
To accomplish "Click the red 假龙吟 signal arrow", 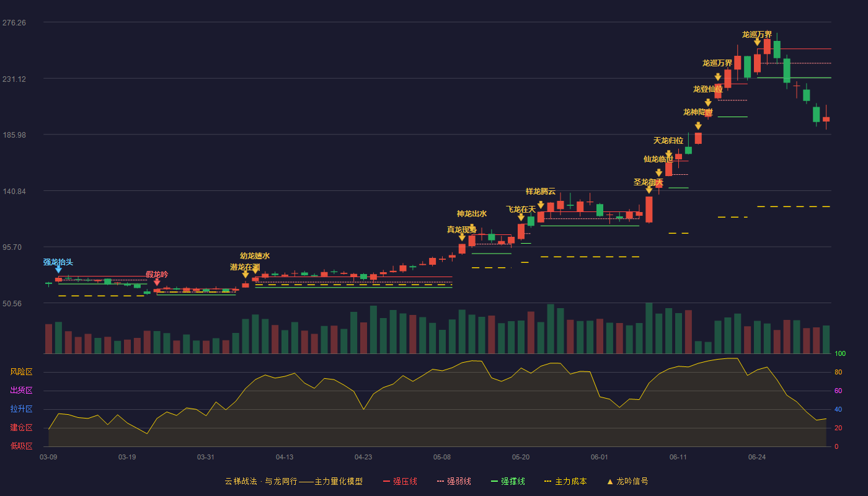I will coord(157,282).
